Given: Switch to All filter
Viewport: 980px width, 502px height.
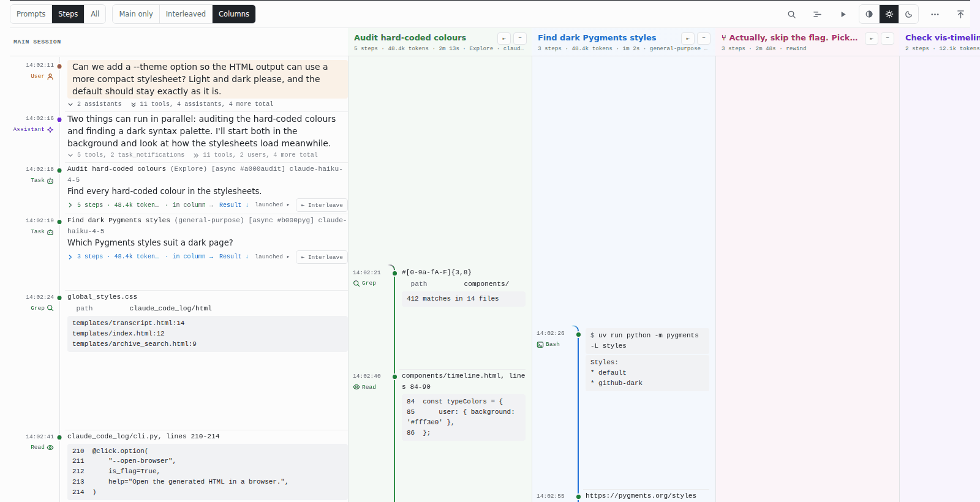Looking at the screenshot, I should (x=95, y=14).
